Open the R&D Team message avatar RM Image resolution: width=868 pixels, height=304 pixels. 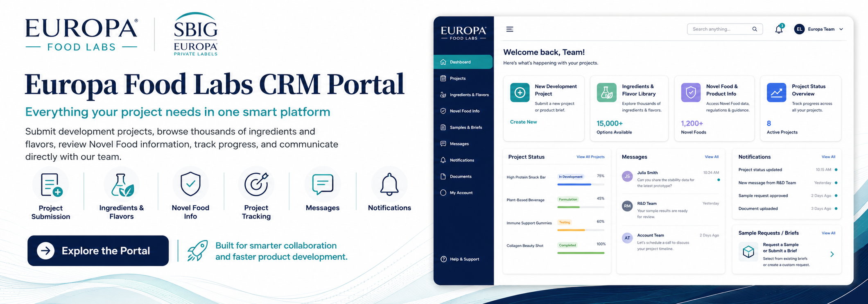tap(627, 206)
